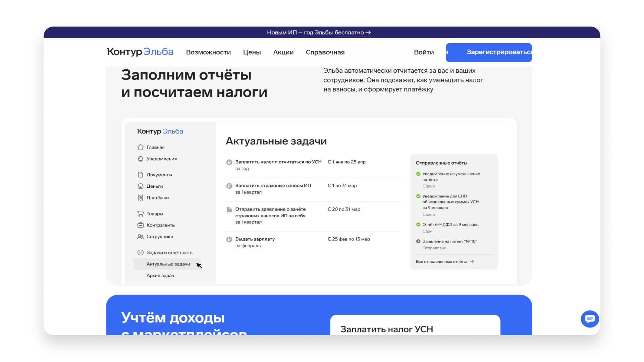Screen dimensions: 644x362
Task: Open the chat widget bubble icon
Action: click(590, 319)
